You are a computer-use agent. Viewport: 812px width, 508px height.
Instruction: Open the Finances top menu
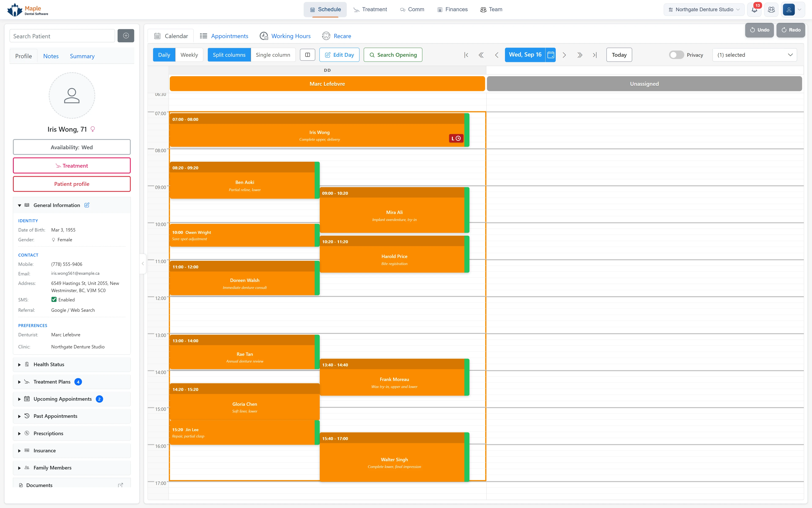coord(452,9)
